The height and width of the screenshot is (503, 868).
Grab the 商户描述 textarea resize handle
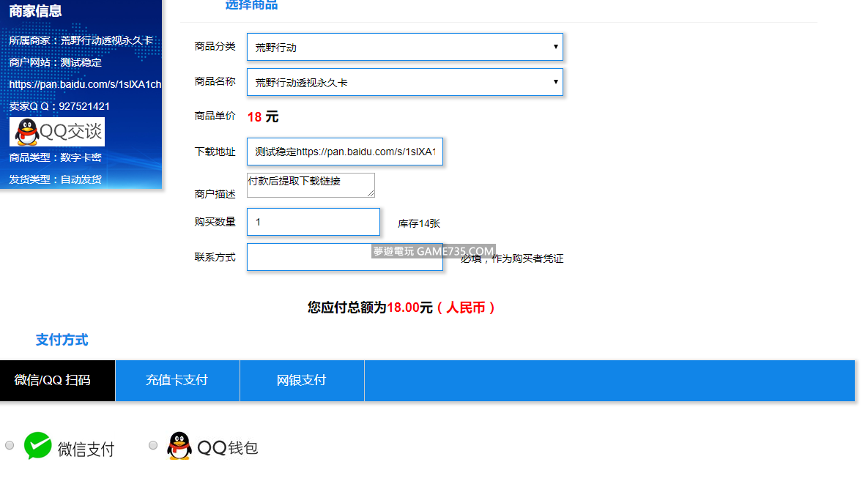click(371, 193)
